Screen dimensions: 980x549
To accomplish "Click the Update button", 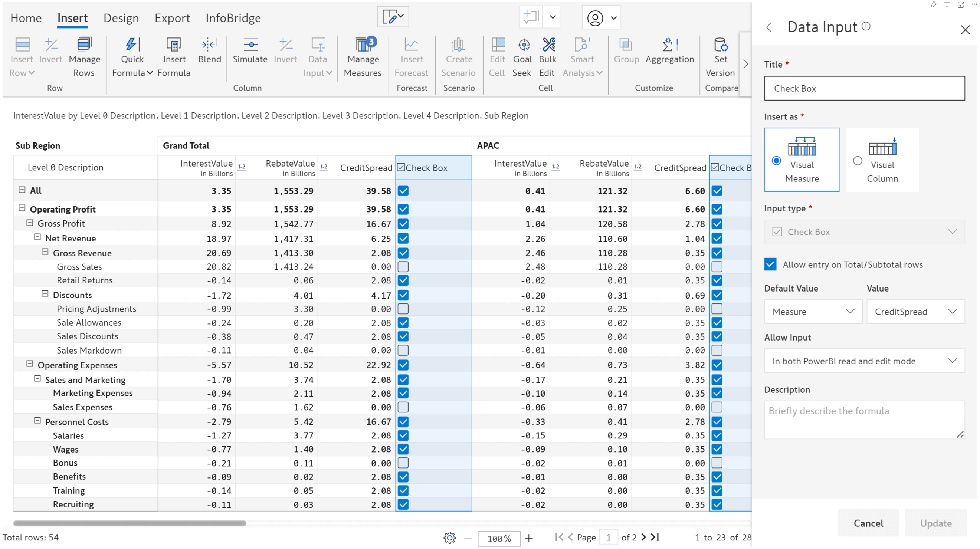I will (936, 523).
